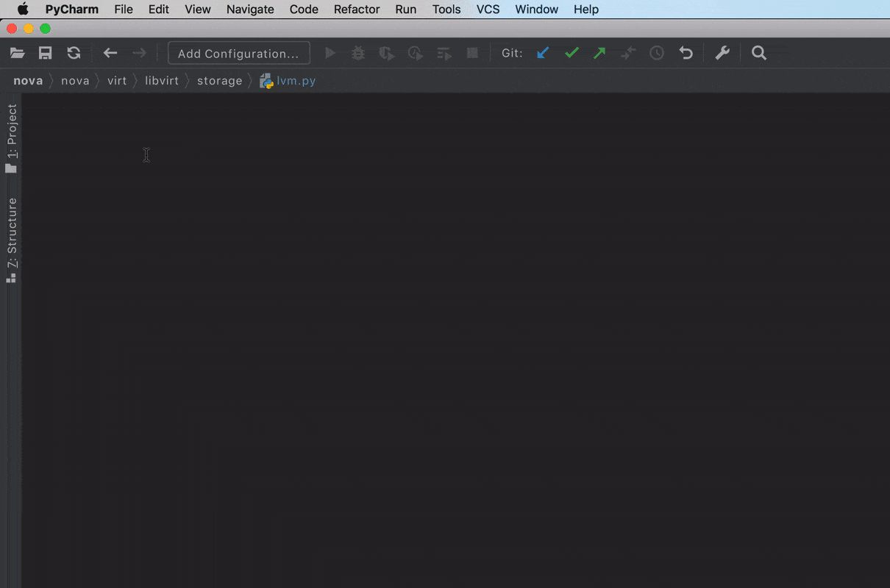Click the Add Configuration button
Image resolution: width=890 pixels, height=588 pixels.
point(239,53)
